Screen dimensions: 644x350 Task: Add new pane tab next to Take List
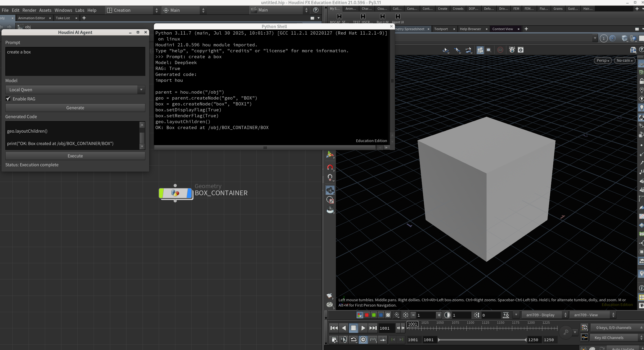coord(84,18)
